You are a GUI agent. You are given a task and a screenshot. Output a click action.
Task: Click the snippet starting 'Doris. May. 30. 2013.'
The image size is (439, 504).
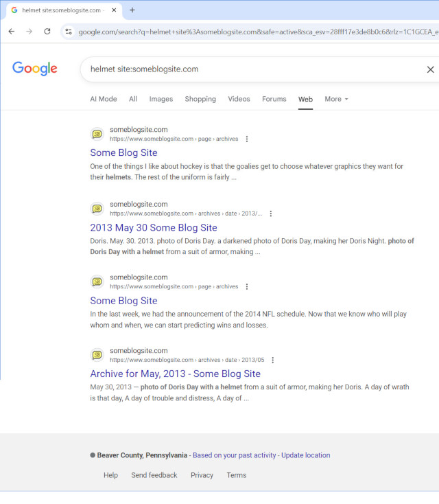click(x=252, y=247)
